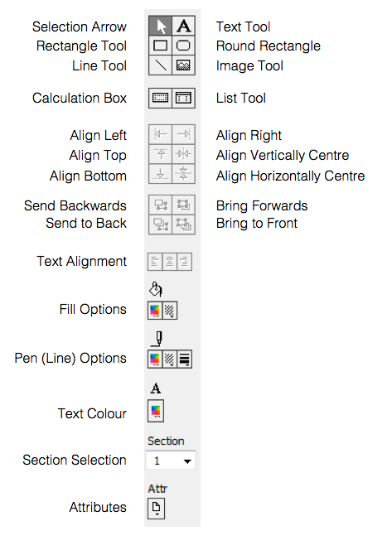The height and width of the screenshot is (550, 392).
Task: Select the Text Tool icon
Action: point(183,26)
